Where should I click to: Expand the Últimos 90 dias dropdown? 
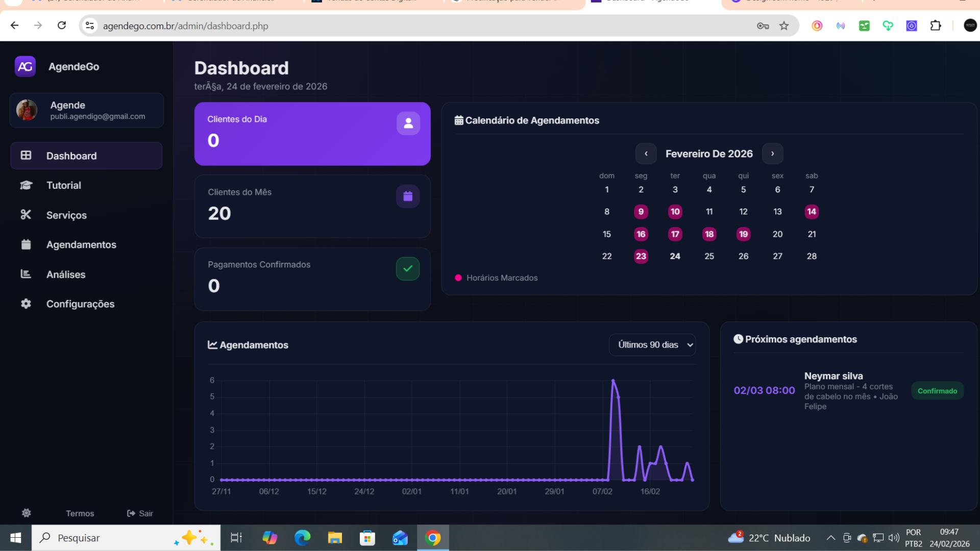click(652, 345)
